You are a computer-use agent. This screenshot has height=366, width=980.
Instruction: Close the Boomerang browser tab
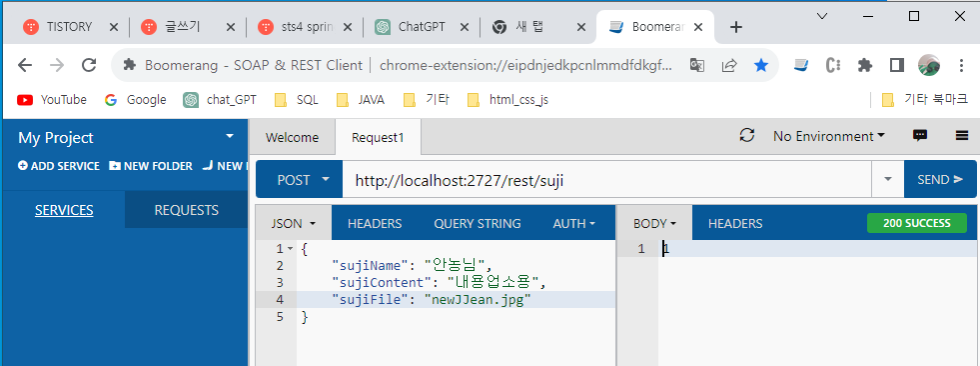pyautogui.click(x=698, y=27)
